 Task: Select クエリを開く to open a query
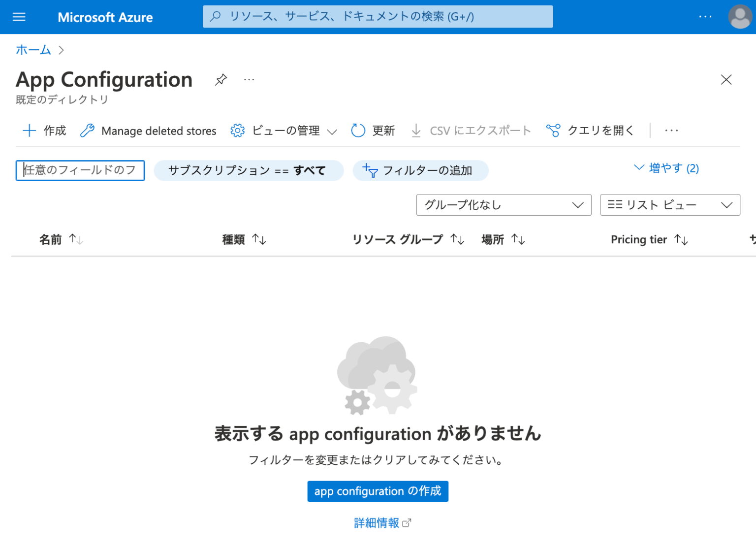point(589,130)
